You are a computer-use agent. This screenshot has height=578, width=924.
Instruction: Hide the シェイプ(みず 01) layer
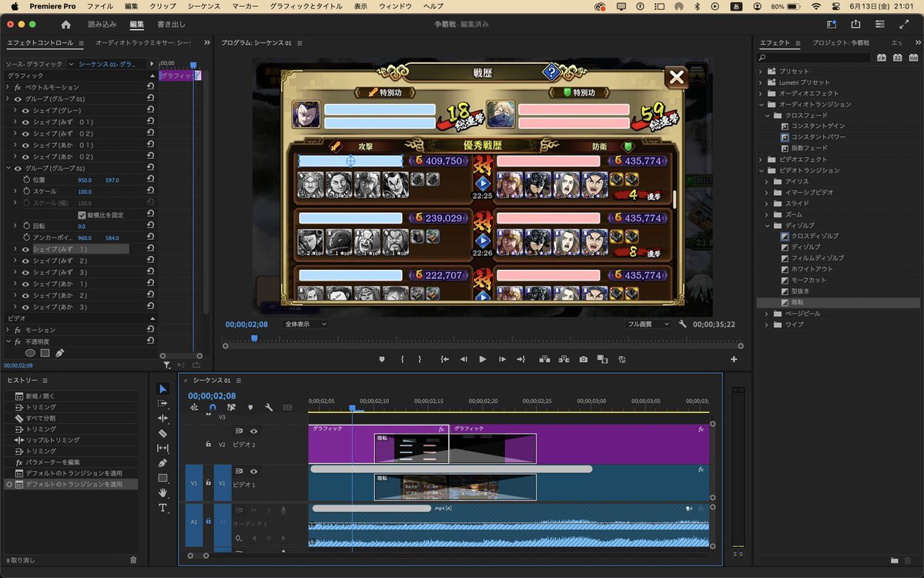point(25,122)
